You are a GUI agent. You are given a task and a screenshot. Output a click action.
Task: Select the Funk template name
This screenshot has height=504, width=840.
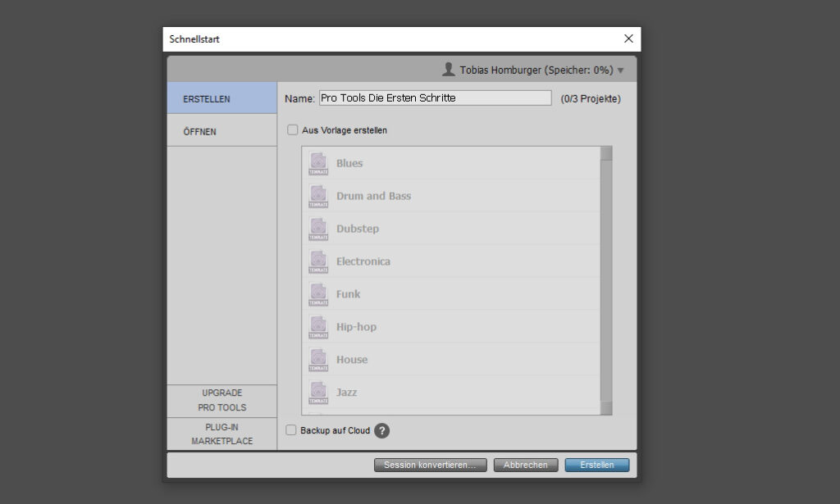point(348,293)
